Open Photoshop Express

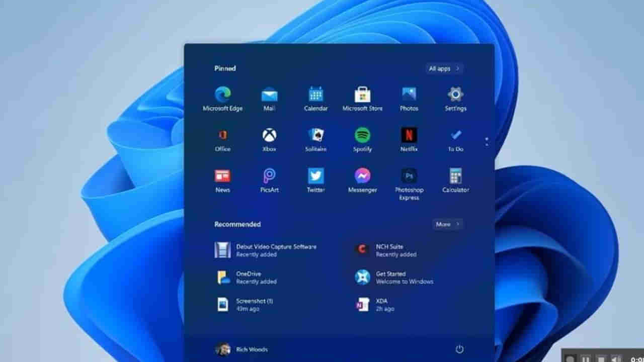click(x=409, y=184)
